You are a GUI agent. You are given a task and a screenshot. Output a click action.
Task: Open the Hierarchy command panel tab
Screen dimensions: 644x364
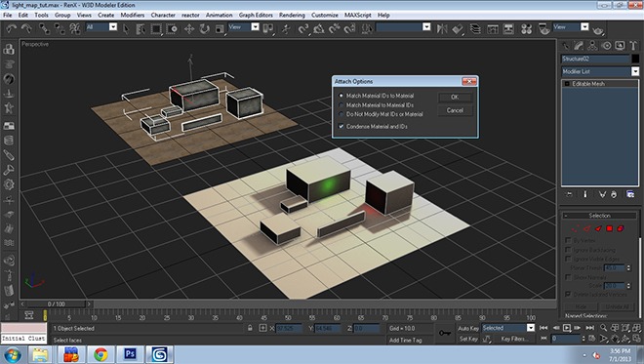592,46
